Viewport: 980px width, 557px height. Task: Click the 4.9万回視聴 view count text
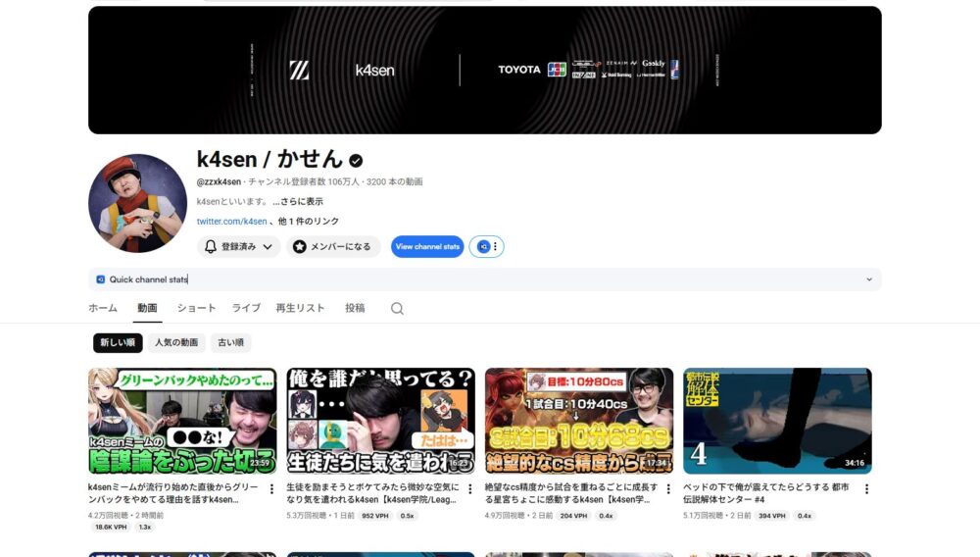point(505,516)
